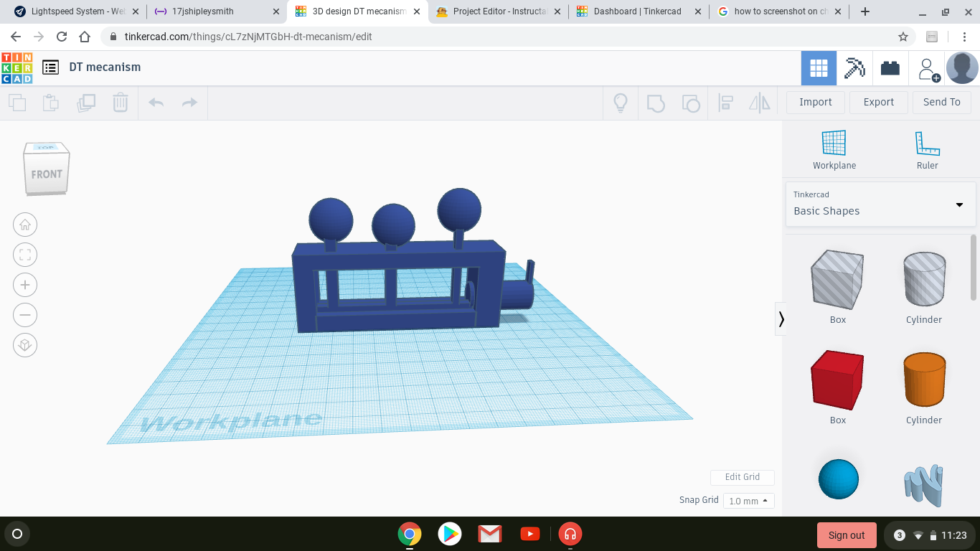Toggle the Show all lightbulb icon

pos(621,103)
